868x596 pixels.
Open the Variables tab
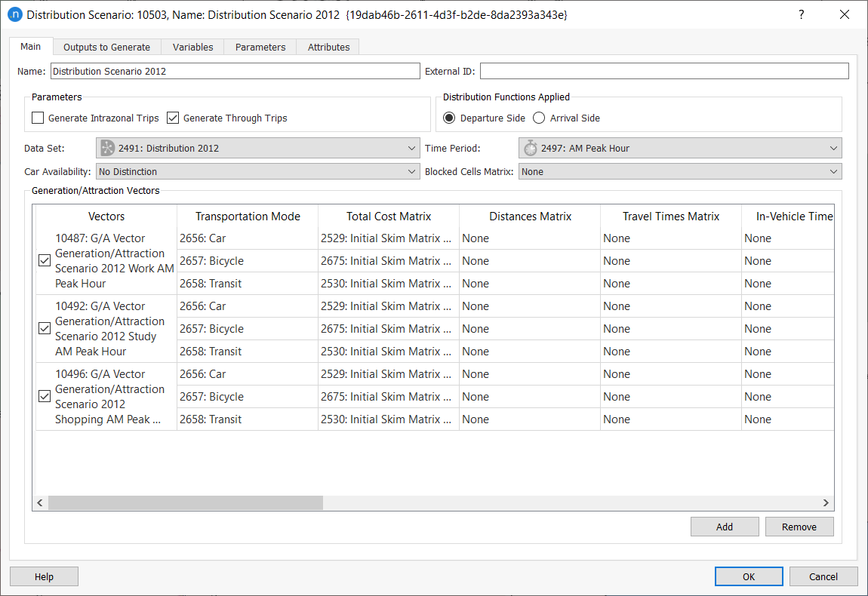(x=192, y=46)
